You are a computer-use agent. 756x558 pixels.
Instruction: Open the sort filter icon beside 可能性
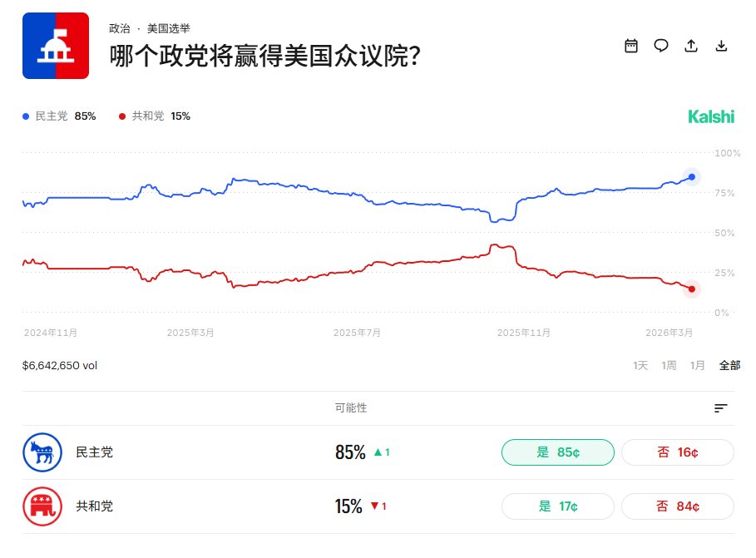[720, 408]
